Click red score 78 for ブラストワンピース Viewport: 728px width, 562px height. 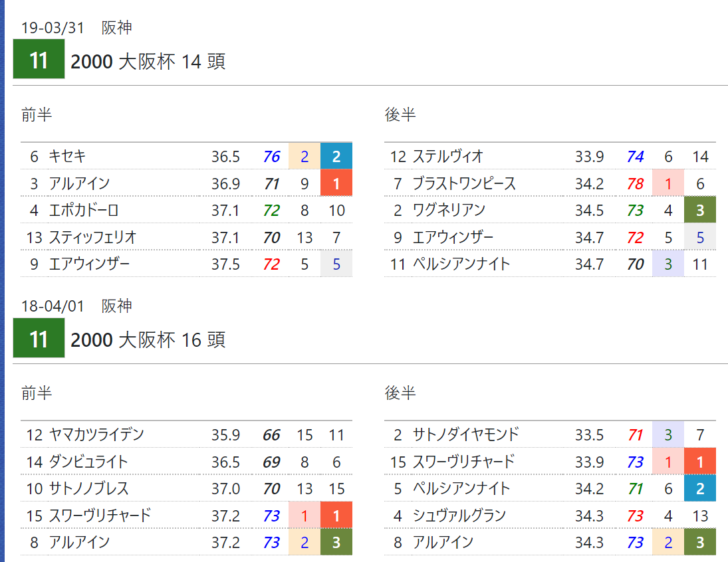[x=635, y=184]
